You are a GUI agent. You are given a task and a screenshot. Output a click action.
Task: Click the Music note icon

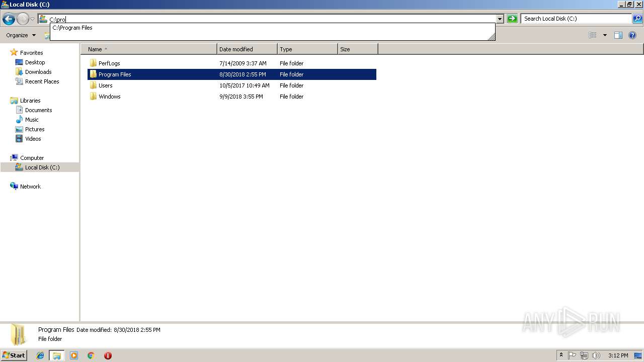(19, 120)
